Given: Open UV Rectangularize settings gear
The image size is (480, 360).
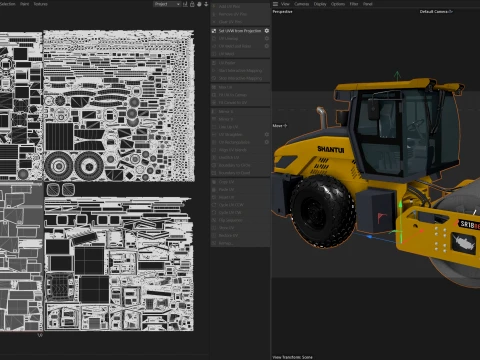Looking at the screenshot, I should [267, 142].
